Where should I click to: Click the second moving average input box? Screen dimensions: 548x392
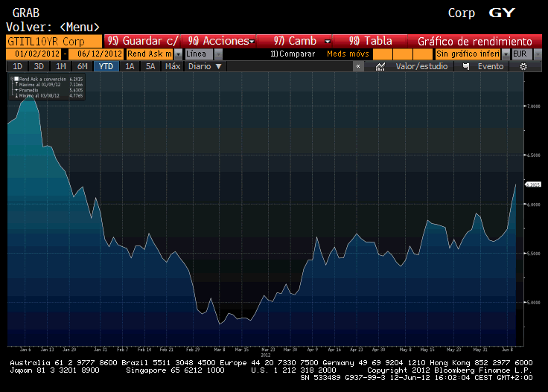click(x=403, y=54)
